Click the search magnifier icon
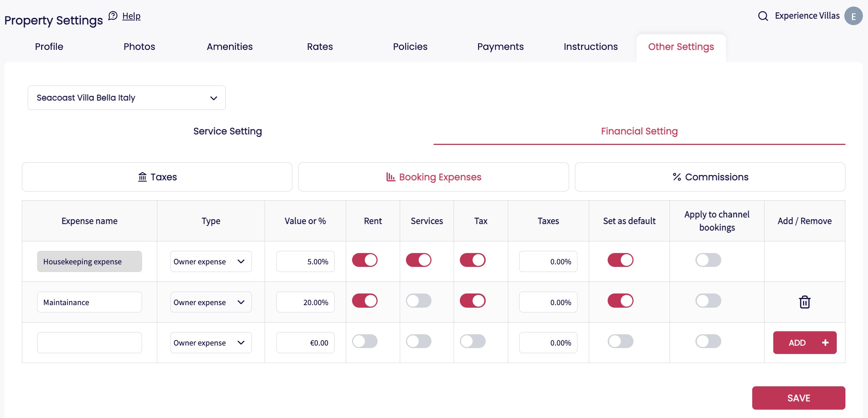The height and width of the screenshot is (418, 868). coord(763,16)
